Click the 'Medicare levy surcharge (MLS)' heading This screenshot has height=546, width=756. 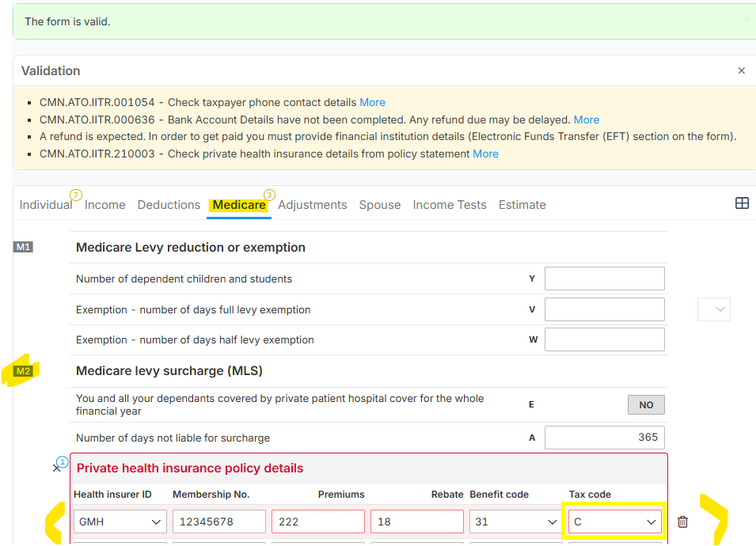point(169,370)
